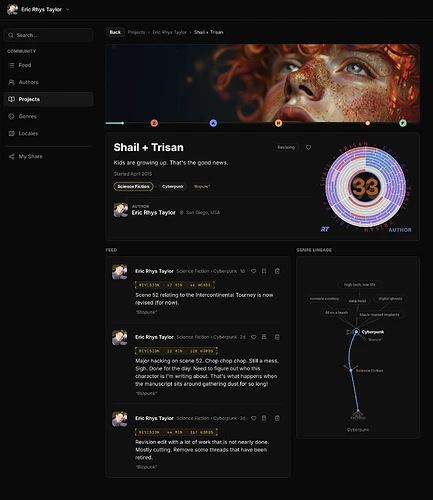Screen dimensions: 433x500
Task: Delete the Major hacking on scene 52 post
Action: pos(277,337)
